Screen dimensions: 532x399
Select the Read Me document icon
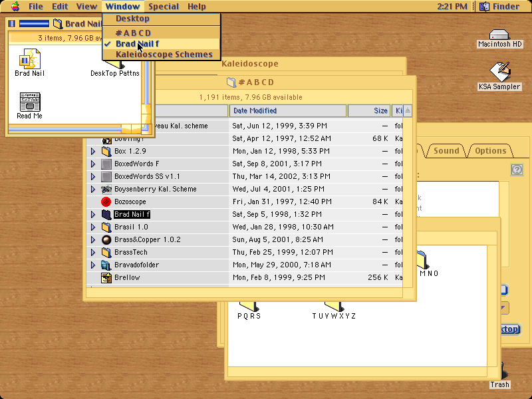[30, 102]
